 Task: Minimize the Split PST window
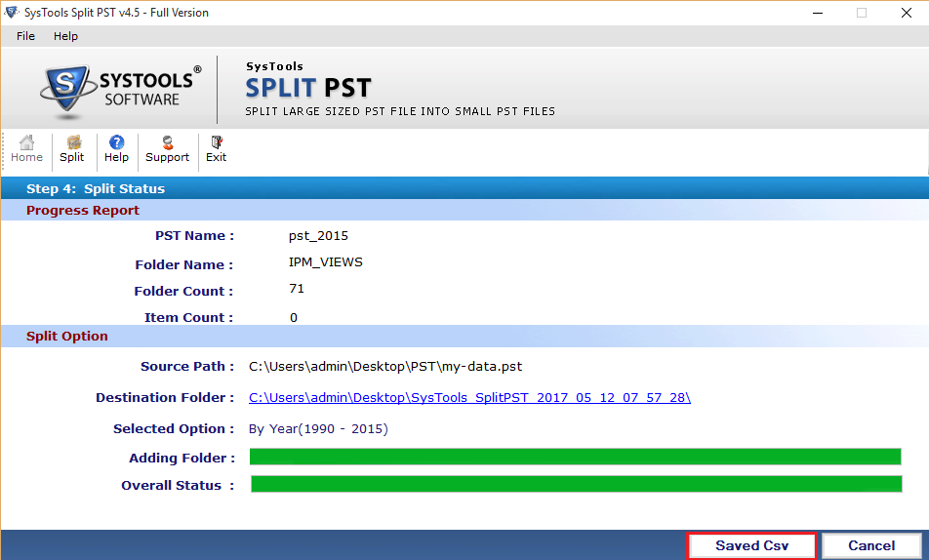click(818, 13)
